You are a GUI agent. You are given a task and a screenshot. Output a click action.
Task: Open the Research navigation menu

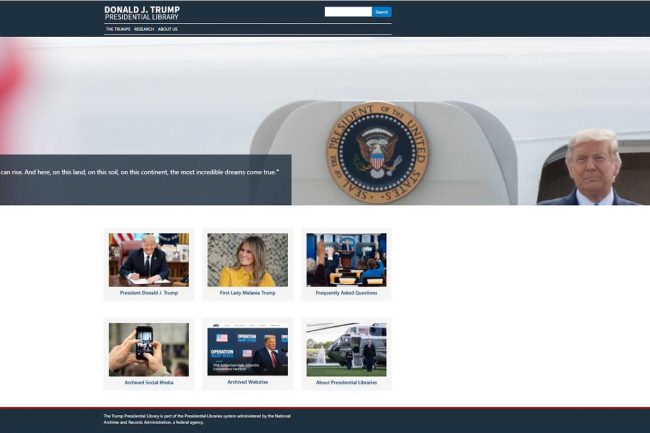tap(144, 29)
